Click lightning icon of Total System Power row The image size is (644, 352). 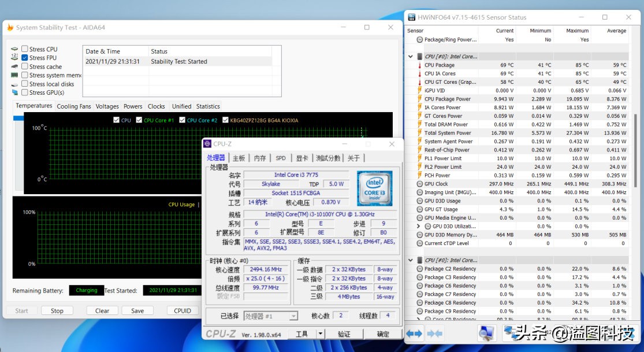click(x=420, y=133)
